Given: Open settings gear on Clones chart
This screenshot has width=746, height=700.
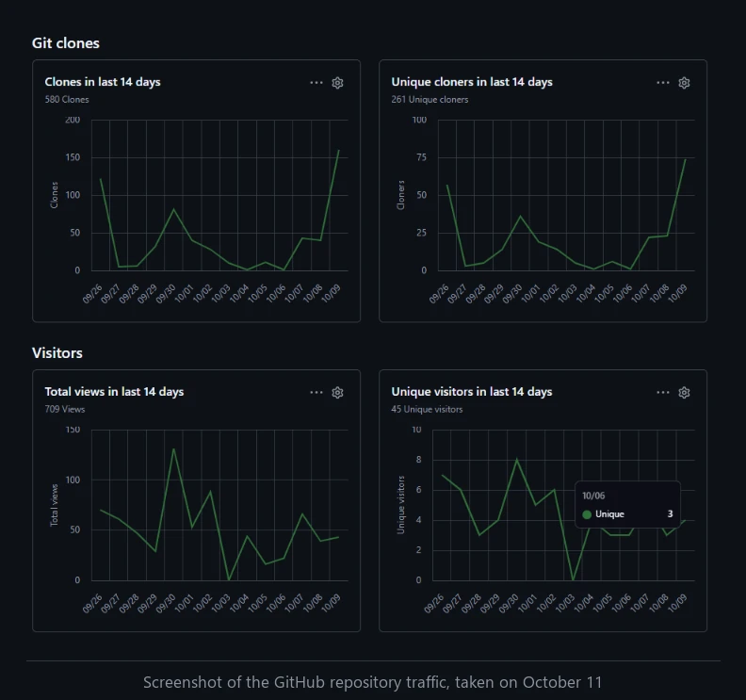Looking at the screenshot, I should click(337, 83).
